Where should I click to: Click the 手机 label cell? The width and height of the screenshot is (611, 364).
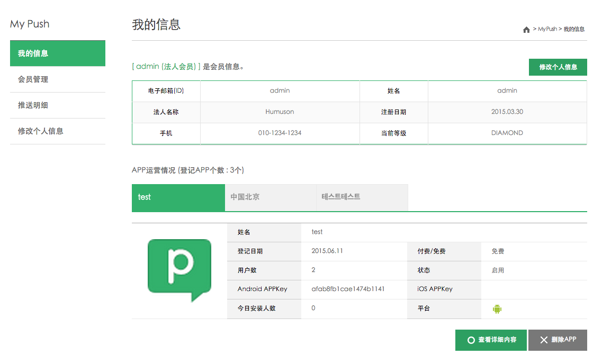click(x=166, y=133)
